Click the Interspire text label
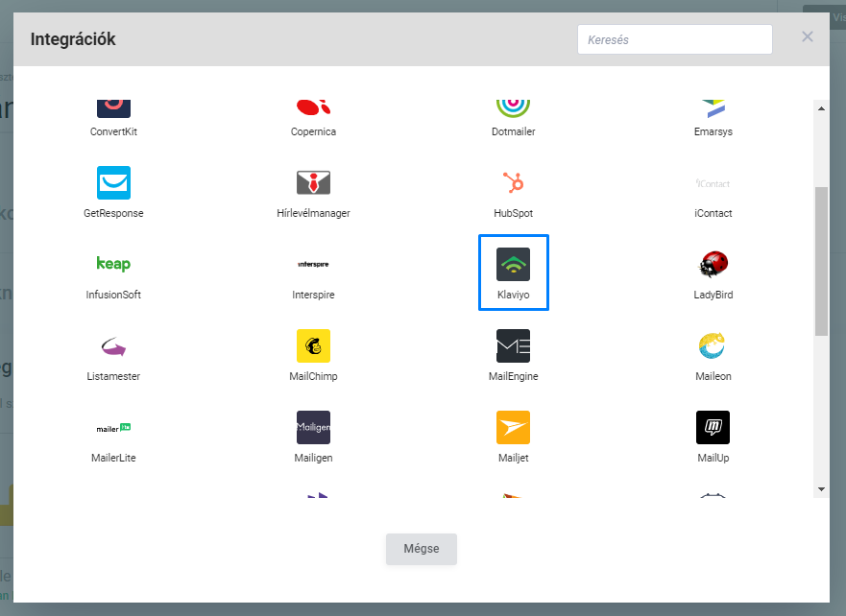This screenshot has height=616, width=846. pos(313,295)
